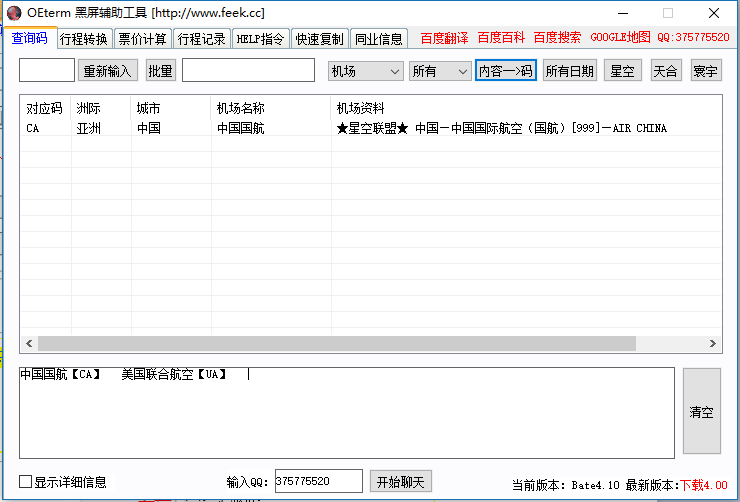Click the 城市 column header

[171, 108]
